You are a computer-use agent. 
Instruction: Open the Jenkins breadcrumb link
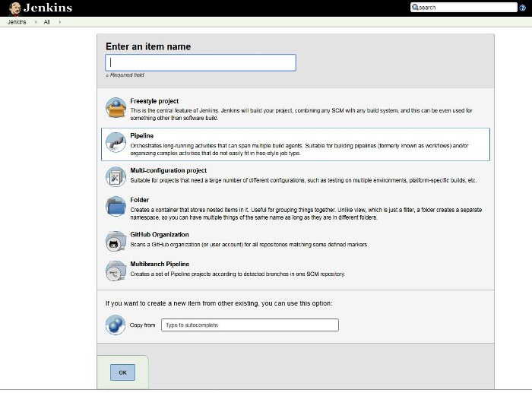point(17,22)
